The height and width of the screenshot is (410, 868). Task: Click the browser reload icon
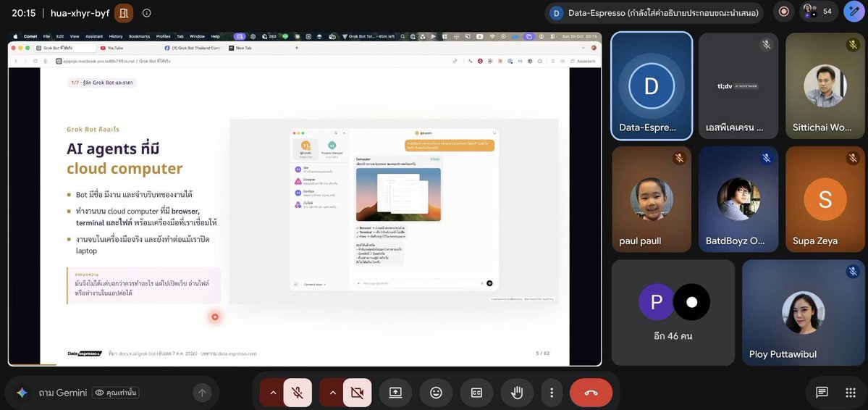click(x=36, y=61)
